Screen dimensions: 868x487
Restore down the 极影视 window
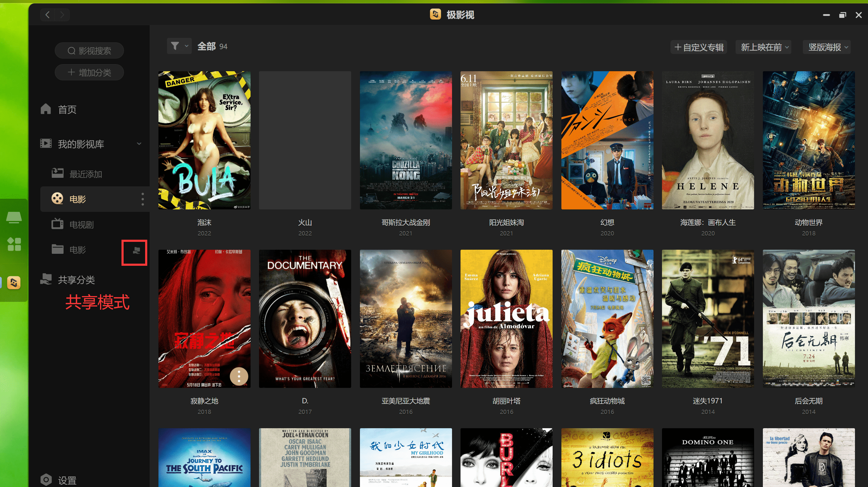click(842, 15)
